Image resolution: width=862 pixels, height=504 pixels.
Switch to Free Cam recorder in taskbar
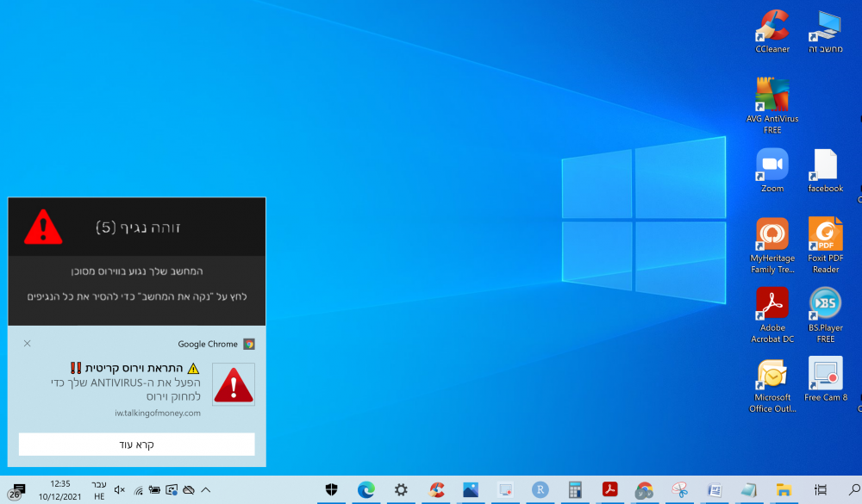point(505,489)
